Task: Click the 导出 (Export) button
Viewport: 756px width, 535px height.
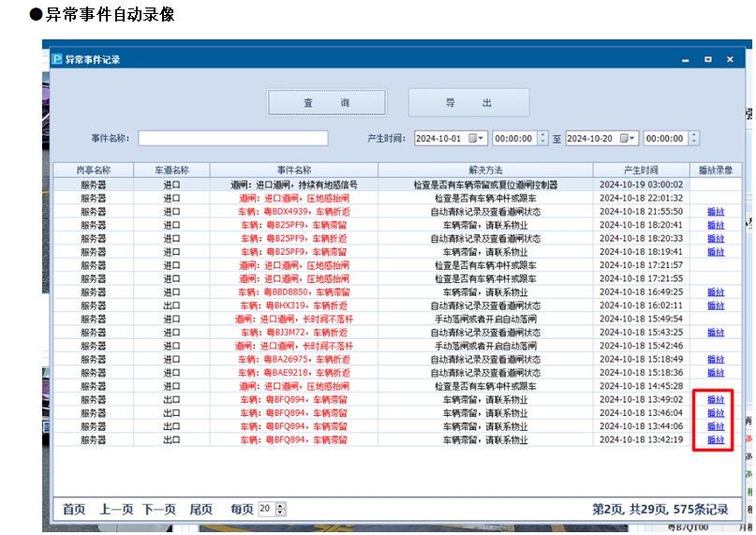Action: [468, 103]
